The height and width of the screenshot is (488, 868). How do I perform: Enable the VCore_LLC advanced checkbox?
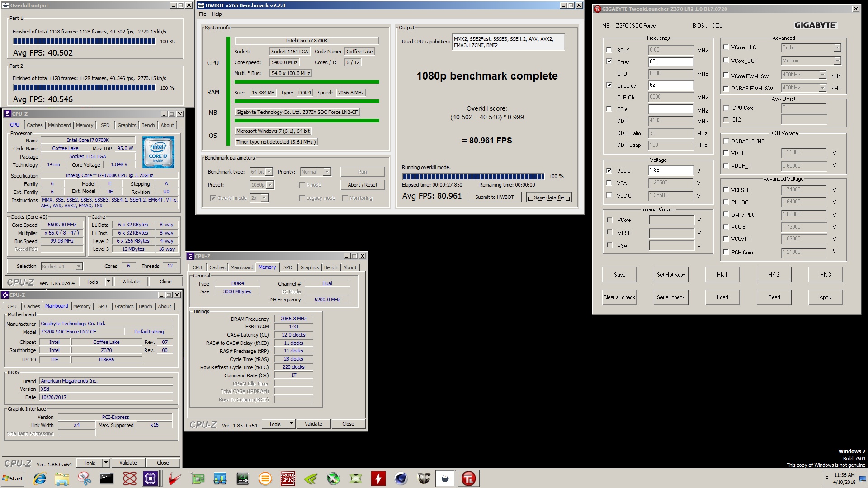[726, 47]
